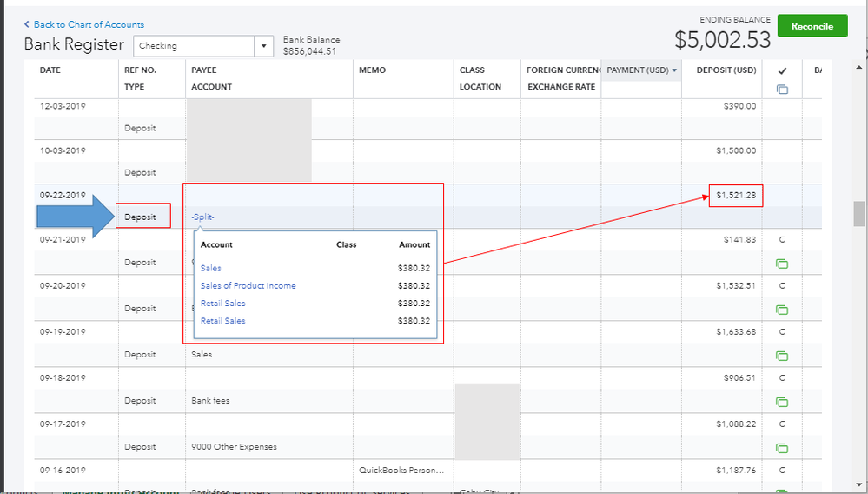Screen dimensions: 868x494
Task: Click green attachment icon on 09-20-2019 deposit
Action: point(782,310)
